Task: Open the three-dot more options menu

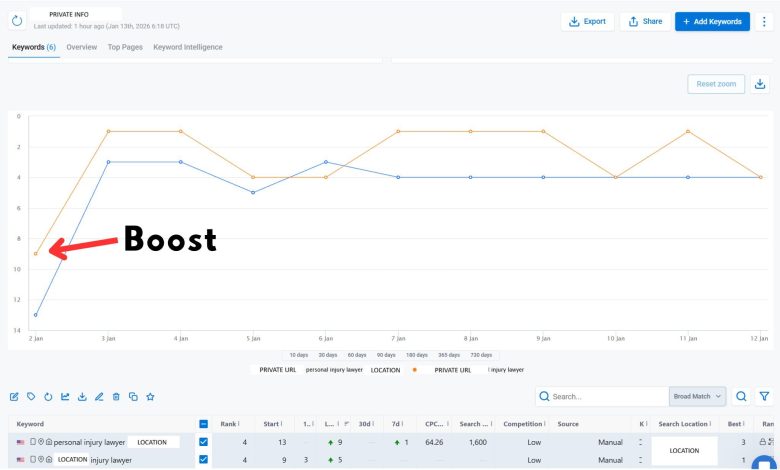Action: tap(764, 21)
